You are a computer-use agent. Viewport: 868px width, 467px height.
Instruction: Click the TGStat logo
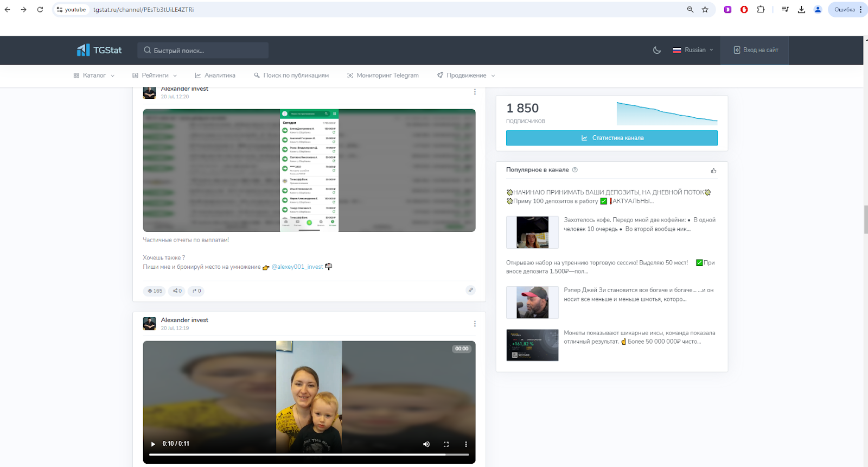99,50
